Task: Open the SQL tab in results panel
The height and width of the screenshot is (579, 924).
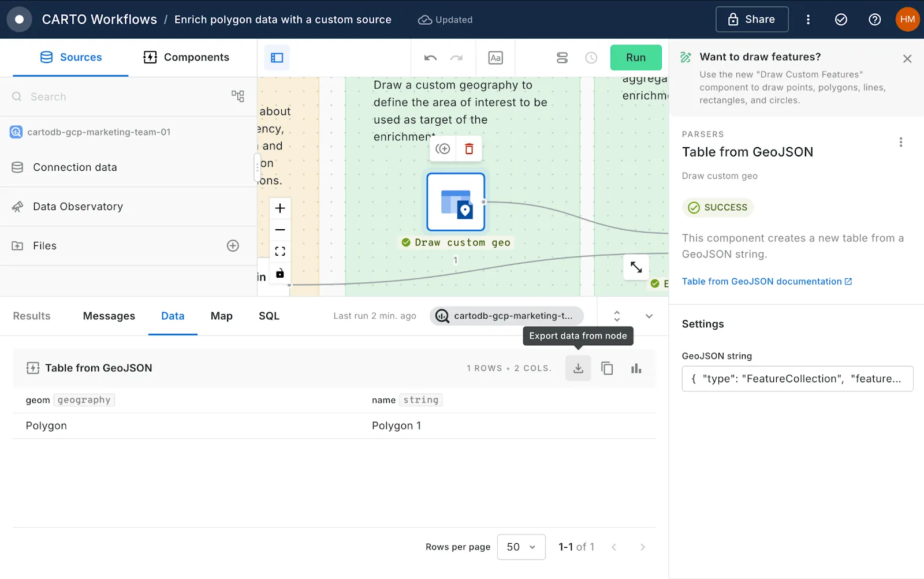Action: 269,316
